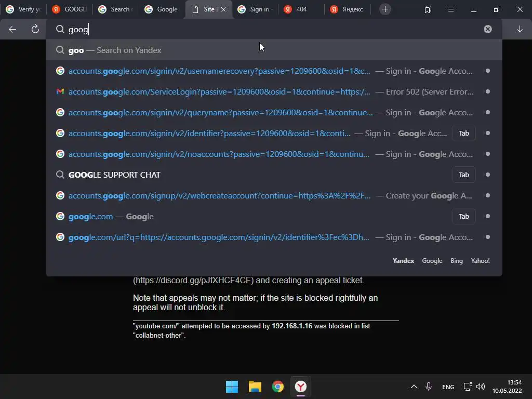
Task: Open Yandex Browser taskbar icon
Action: coord(301,387)
